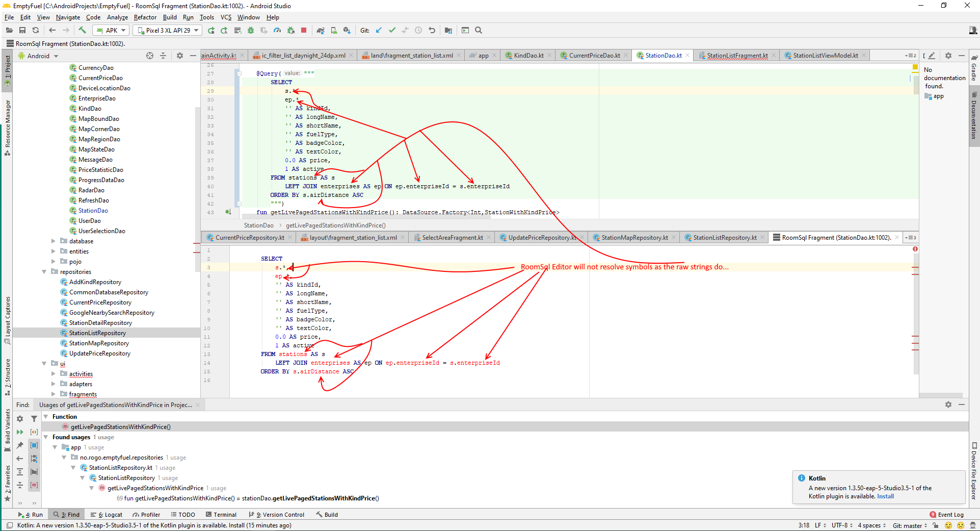Expand the database folder in project tree
Viewport: 980px width, 531px height.
pos(54,241)
